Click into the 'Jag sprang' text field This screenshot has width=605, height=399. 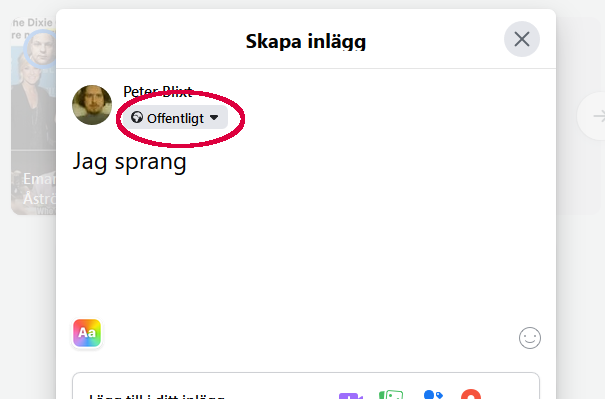point(306,161)
